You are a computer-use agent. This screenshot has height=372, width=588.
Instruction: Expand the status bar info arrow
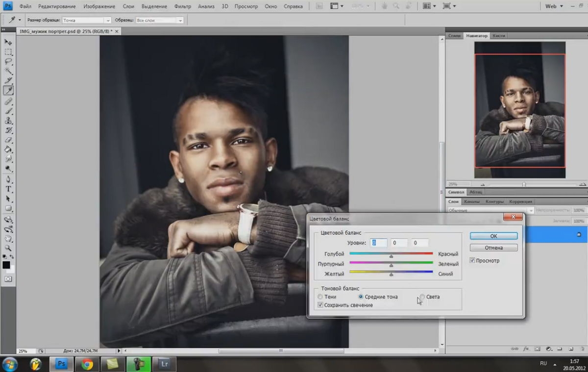[x=119, y=351]
